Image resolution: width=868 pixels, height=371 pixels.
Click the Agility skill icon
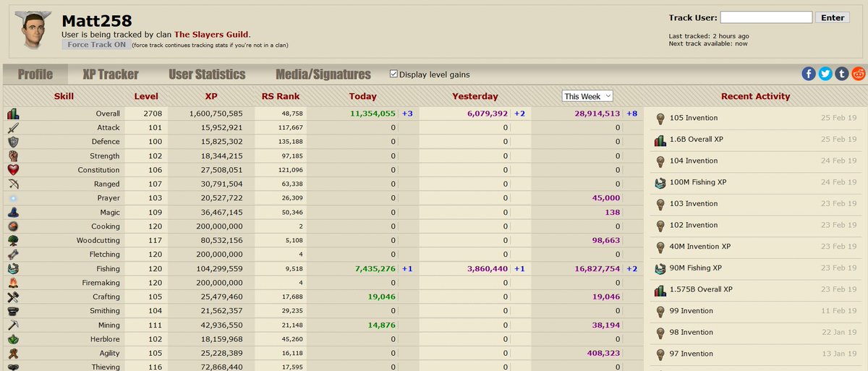(13, 354)
